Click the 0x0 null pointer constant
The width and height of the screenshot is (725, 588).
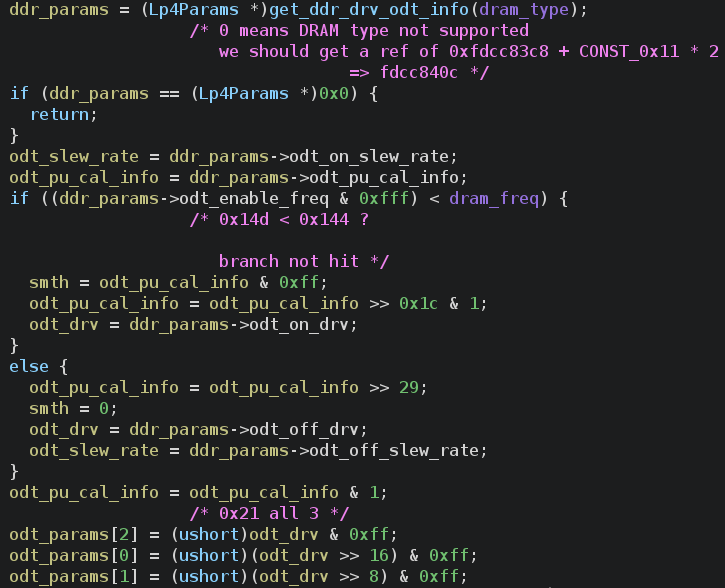tap(334, 93)
